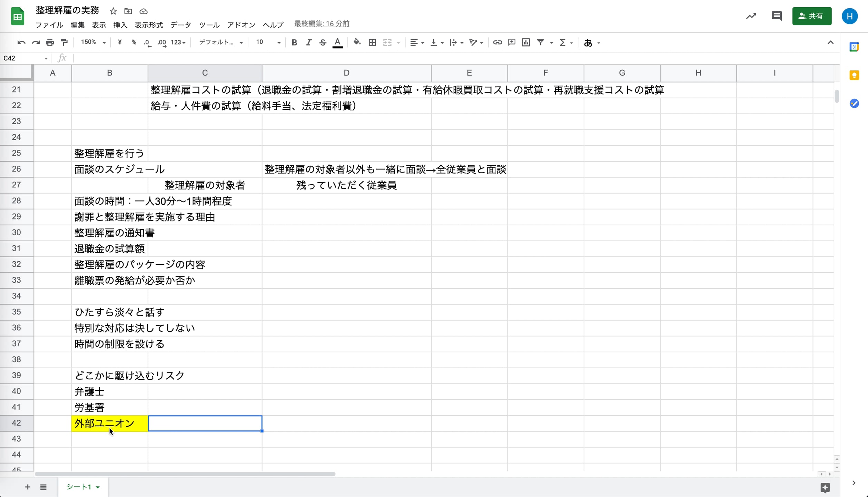Open the シート1 tab dropdown arrow

tap(98, 487)
